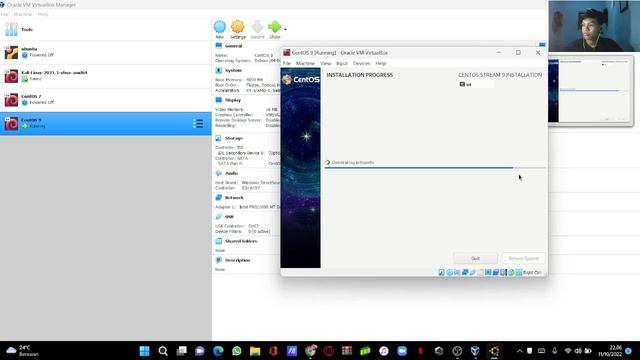Open WhatsApp from the taskbar
This screenshot has height=360, width=640.
click(236, 351)
